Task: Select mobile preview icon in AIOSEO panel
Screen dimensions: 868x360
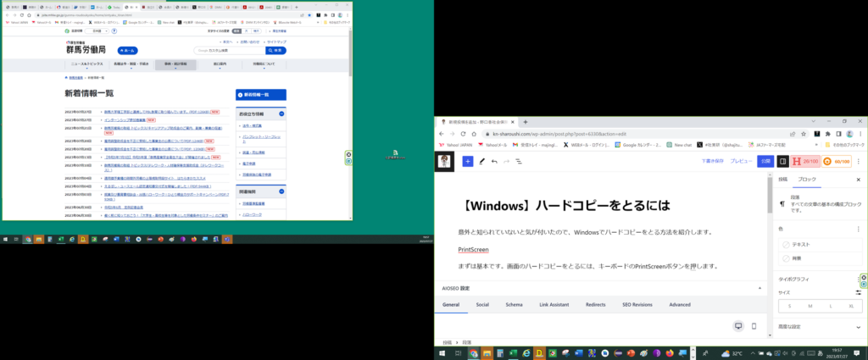Action: click(754, 326)
